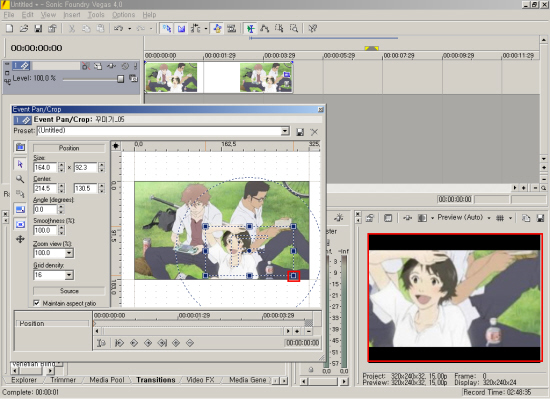
Task: Undo the last action via toolbar arrow
Action: 119,28
